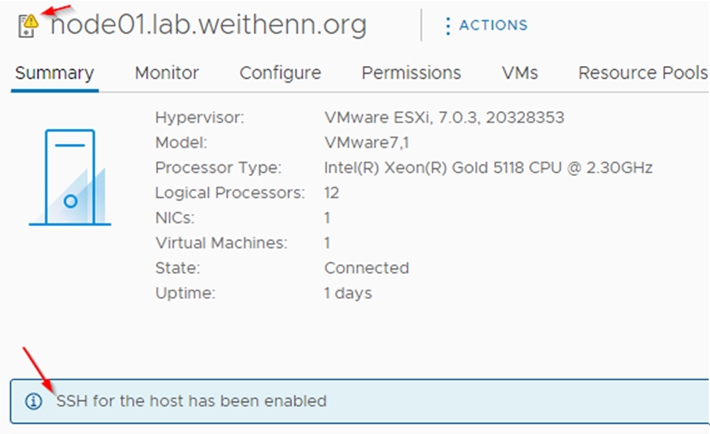Click the host warning icon beside node01
This screenshot has width=710, height=434.
(x=28, y=25)
